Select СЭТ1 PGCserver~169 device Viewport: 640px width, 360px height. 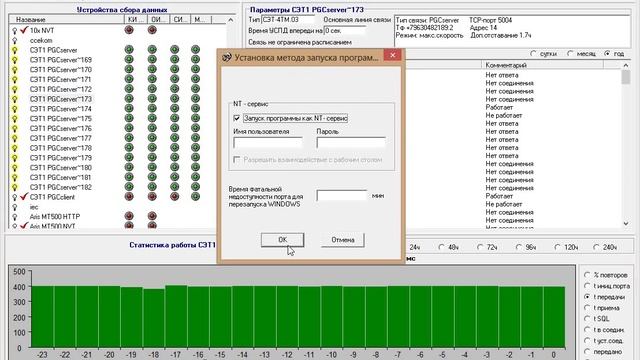(61, 60)
